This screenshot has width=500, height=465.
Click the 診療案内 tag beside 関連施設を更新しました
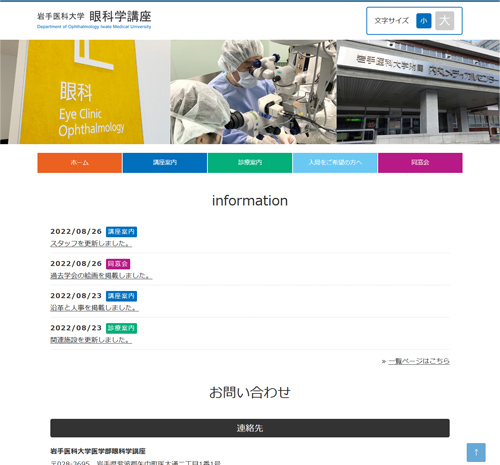tap(121, 328)
